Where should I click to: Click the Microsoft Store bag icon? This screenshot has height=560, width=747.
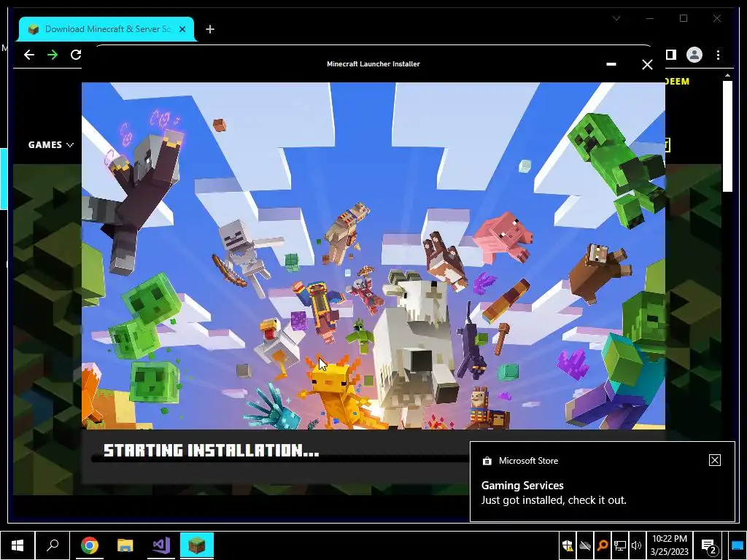coord(487,461)
